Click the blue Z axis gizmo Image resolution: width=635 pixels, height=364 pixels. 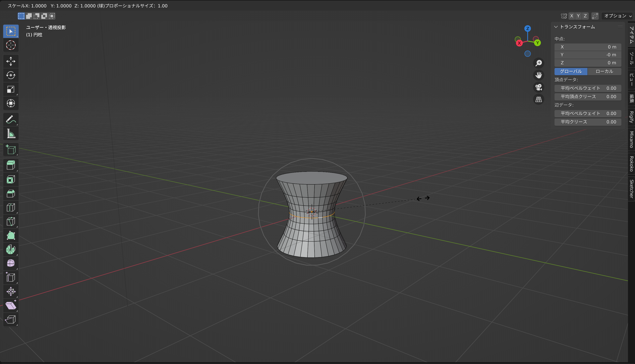tap(528, 28)
